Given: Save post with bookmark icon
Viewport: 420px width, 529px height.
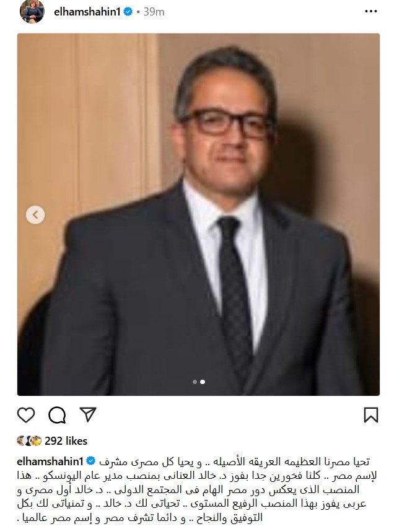Looking at the screenshot, I should 370,415.
